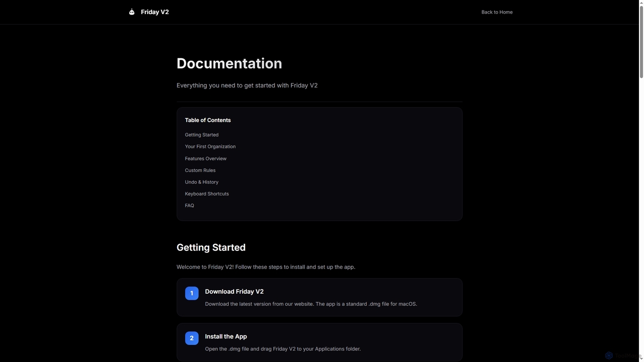Open the FAQ contents link
The width and height of the screenshot is (644, 362).
[x=189, y=206]
